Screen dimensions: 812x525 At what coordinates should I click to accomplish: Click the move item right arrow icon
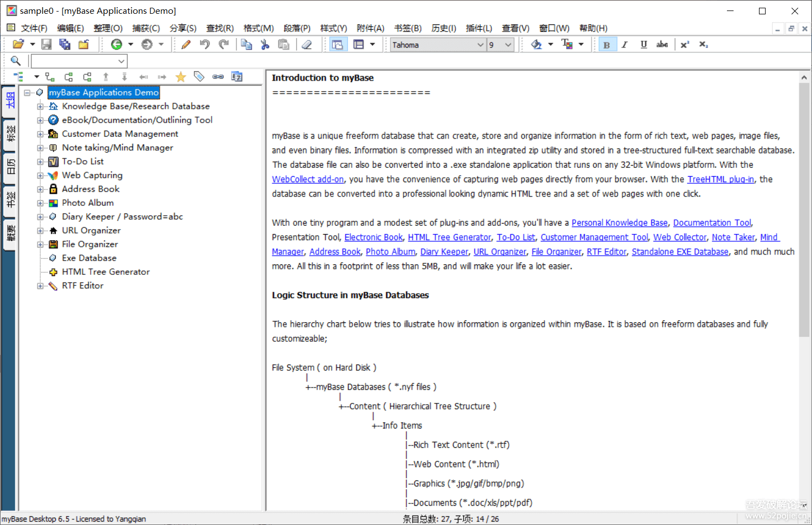coord(162,77)
